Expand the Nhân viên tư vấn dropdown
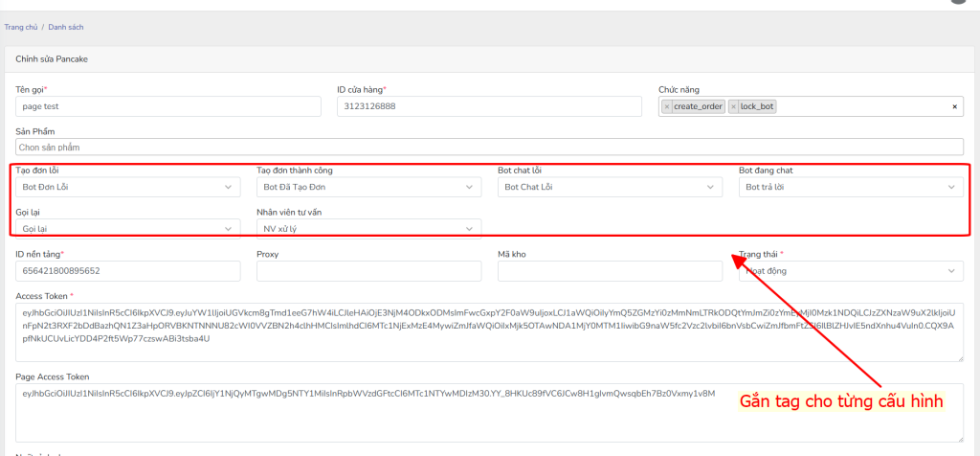980x456 pixels. [x=368, y=229]
